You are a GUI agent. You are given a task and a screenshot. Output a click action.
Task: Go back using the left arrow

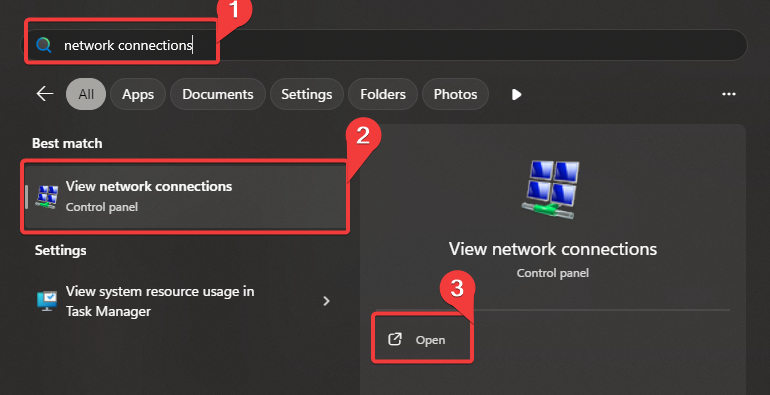click(45, 94)
